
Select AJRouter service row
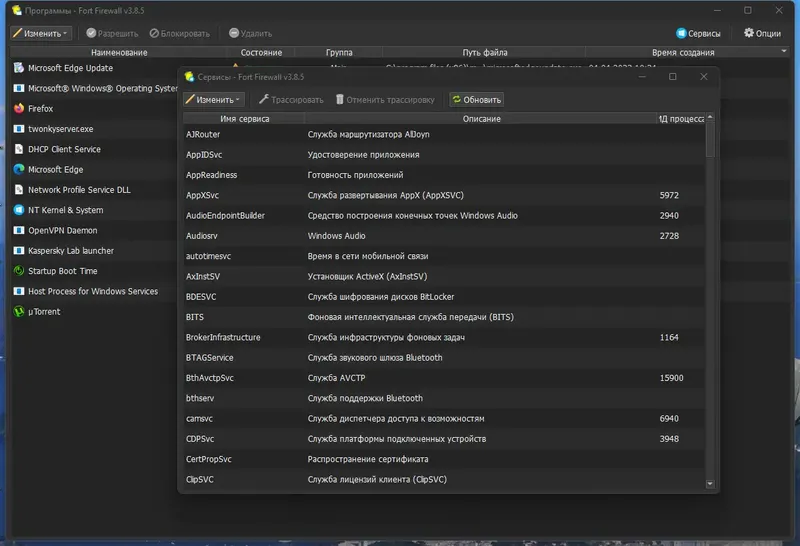[x=444, y=134]
